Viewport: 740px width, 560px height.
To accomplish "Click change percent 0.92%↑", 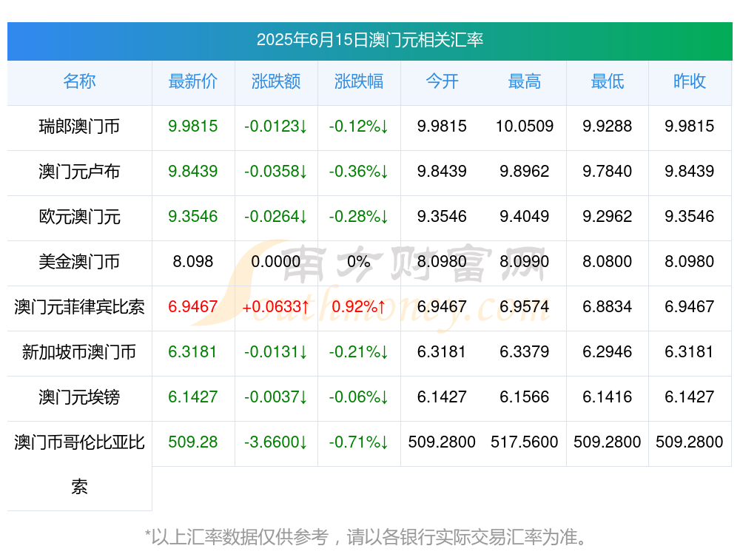I will point(359,306).
